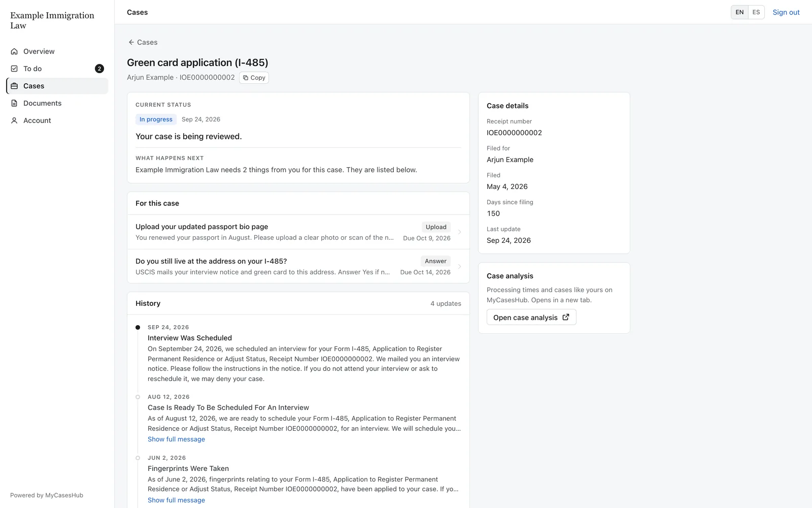Click the Answer button for address question

pyautogui.click(x=435, y=261)
